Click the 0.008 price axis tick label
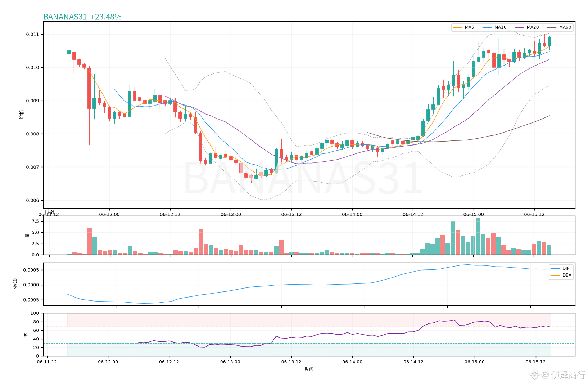The height and width of the screenshot is (384, 588). [32, 134]
